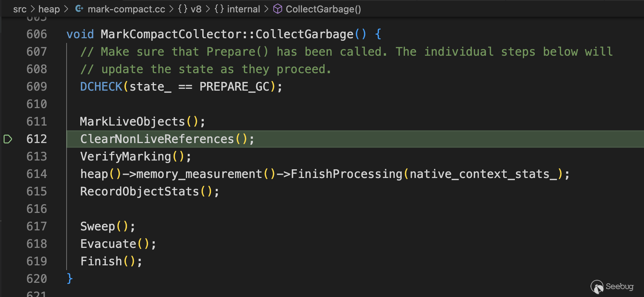This screenshot has height=297, width=644.
Task: Expand the chevron after src breadcrumb
Action: pos(32,9)
